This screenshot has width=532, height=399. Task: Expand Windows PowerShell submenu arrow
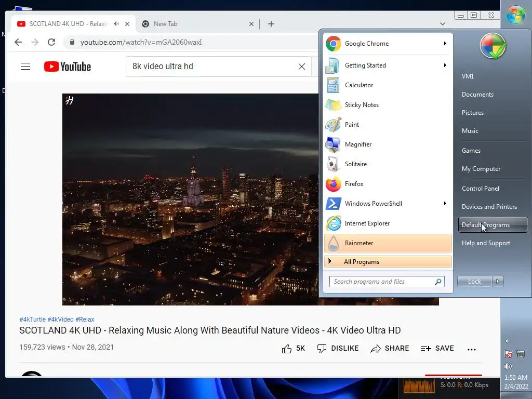pos(445,204)
